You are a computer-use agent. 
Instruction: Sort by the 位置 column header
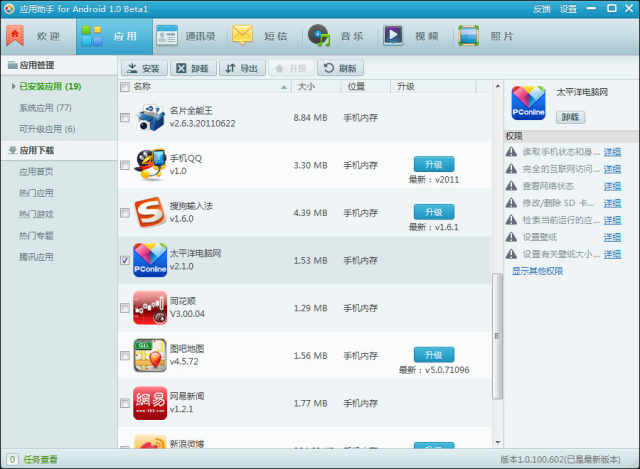(x=356, y=87)
